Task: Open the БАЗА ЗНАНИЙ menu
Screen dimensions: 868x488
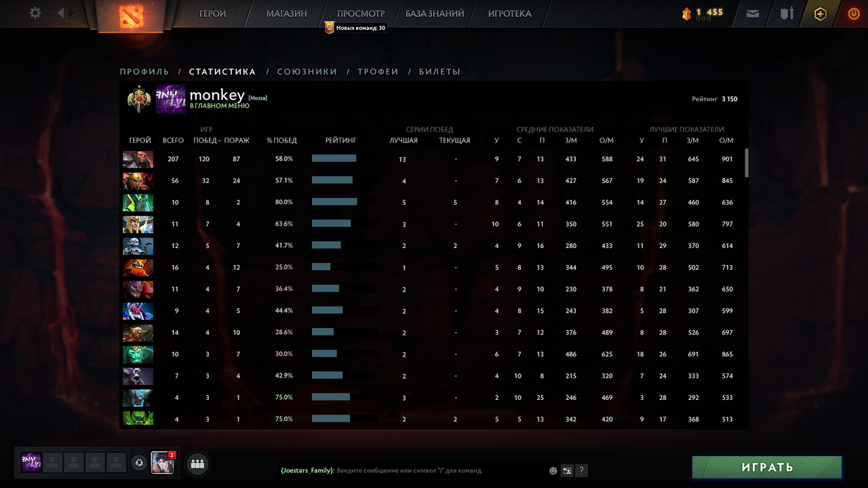Action: pos(435,14)
